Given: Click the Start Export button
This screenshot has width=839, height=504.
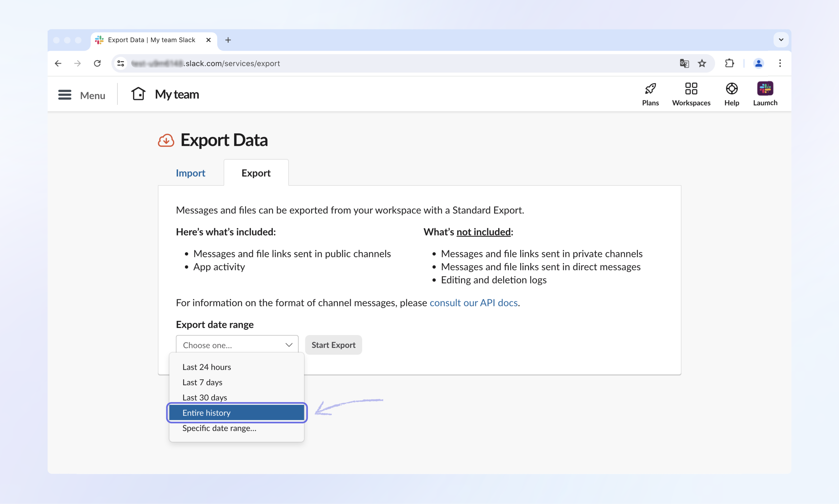Looking at the screenshot, I should click(333, 345).
